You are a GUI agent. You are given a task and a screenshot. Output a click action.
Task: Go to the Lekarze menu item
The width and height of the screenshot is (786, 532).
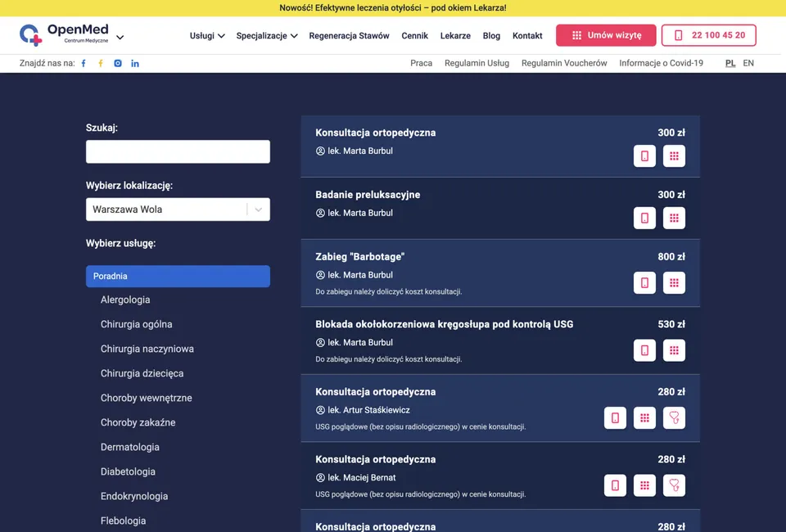(x=455, y=36)
